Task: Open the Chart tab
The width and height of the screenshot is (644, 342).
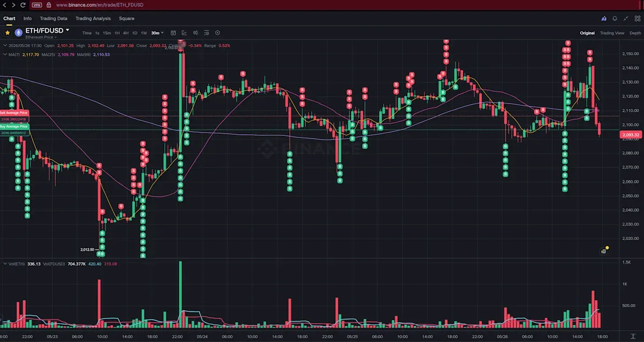Action: pos(9,18)
